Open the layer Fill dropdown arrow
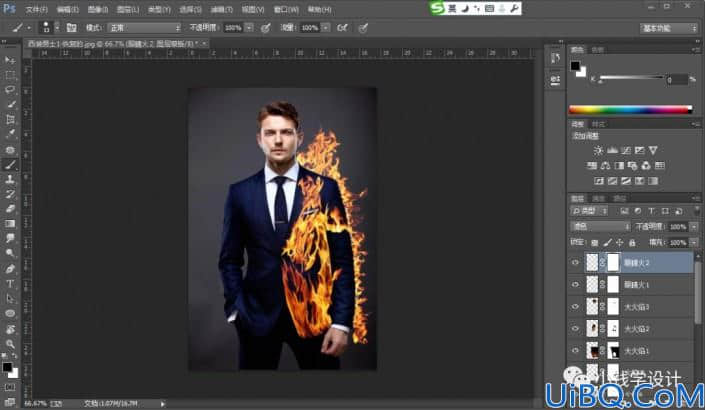705x410 pixels. pos(695,243)
